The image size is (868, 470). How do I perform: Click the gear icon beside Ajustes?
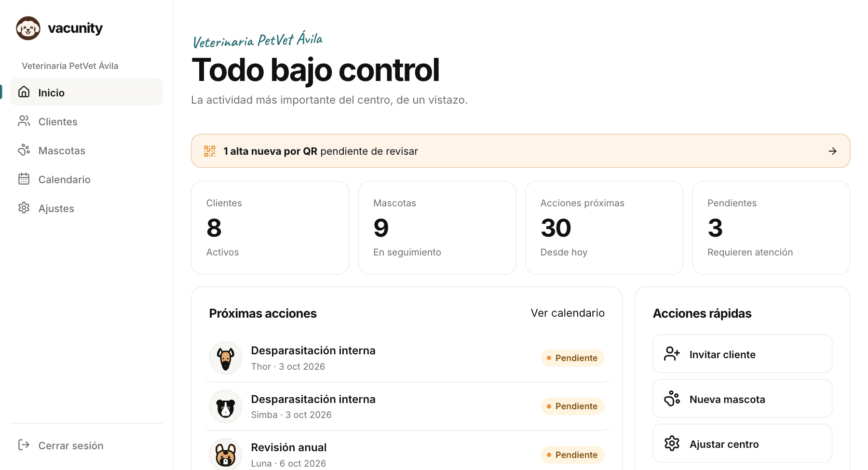(24, 208)
